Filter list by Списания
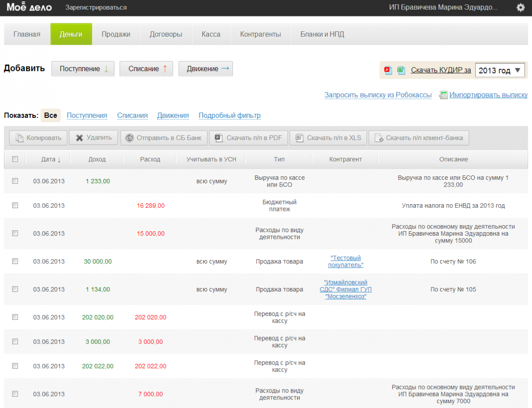The image size is (532, 408). [x=132, y=116]
